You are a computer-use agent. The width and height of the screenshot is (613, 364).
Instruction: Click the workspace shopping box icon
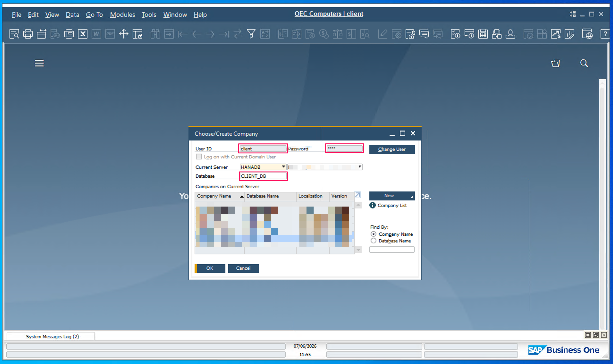click(x=555, y=63)
